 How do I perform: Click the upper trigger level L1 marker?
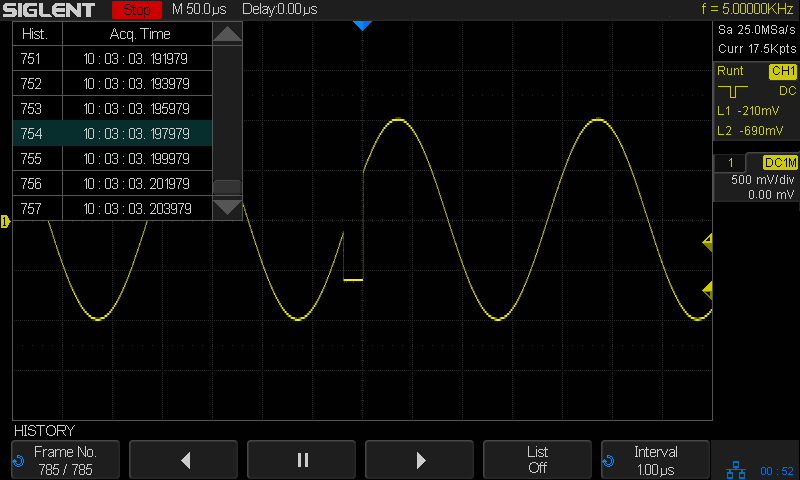(707, 242)
